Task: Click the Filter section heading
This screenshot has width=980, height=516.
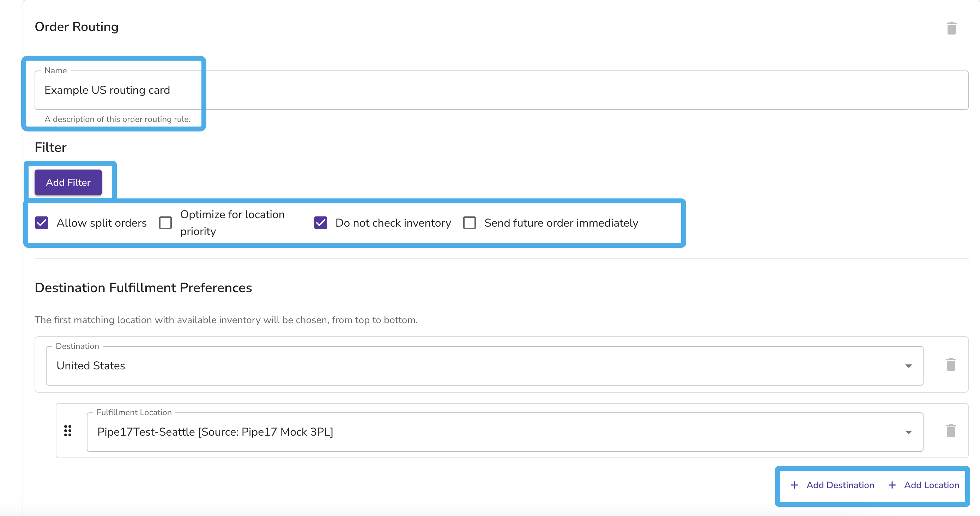Action: click(50, 147)
